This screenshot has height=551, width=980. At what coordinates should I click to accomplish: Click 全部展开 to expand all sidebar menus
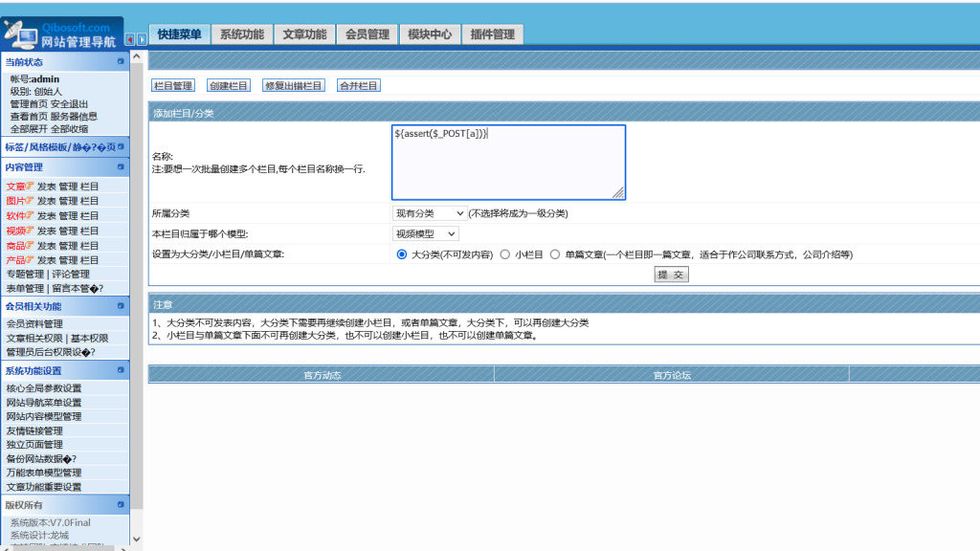(x=29, y=128)
